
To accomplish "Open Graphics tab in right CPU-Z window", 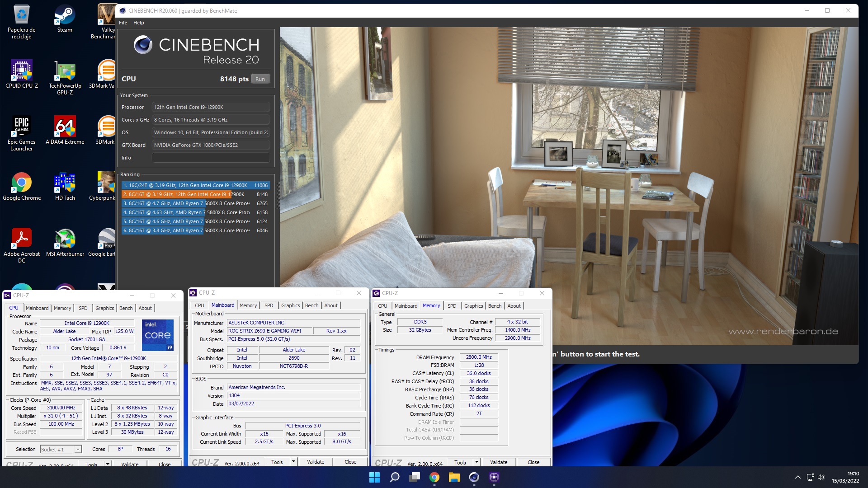I will (x=473, y=306).
